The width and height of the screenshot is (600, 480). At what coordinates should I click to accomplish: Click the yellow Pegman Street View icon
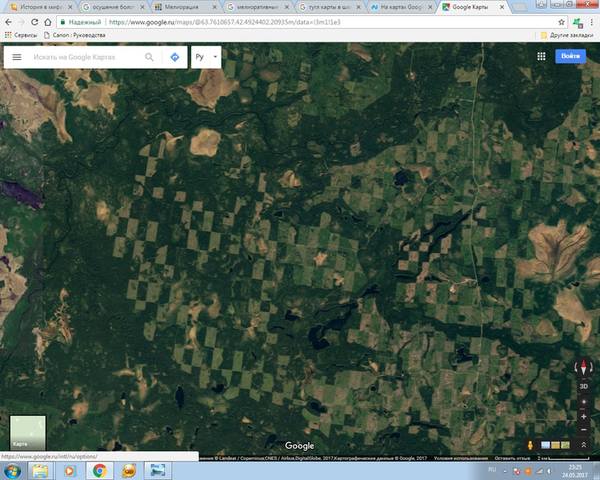(529, 445)
